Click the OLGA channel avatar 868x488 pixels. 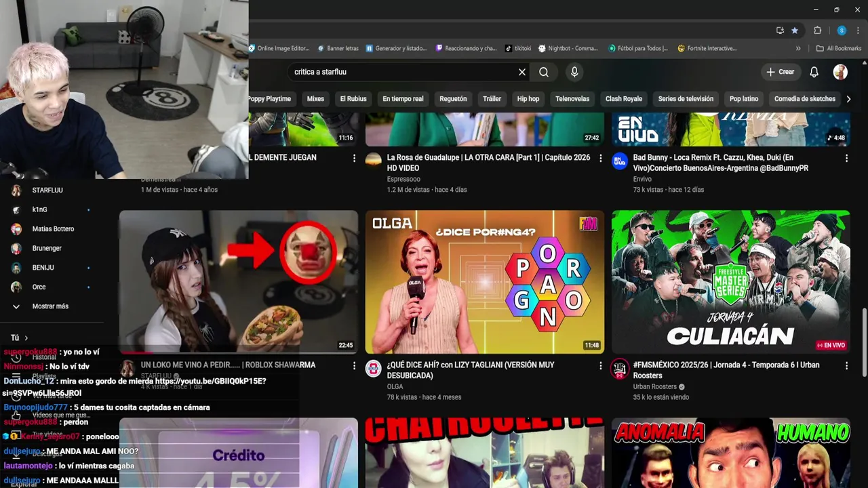[374, 368]
